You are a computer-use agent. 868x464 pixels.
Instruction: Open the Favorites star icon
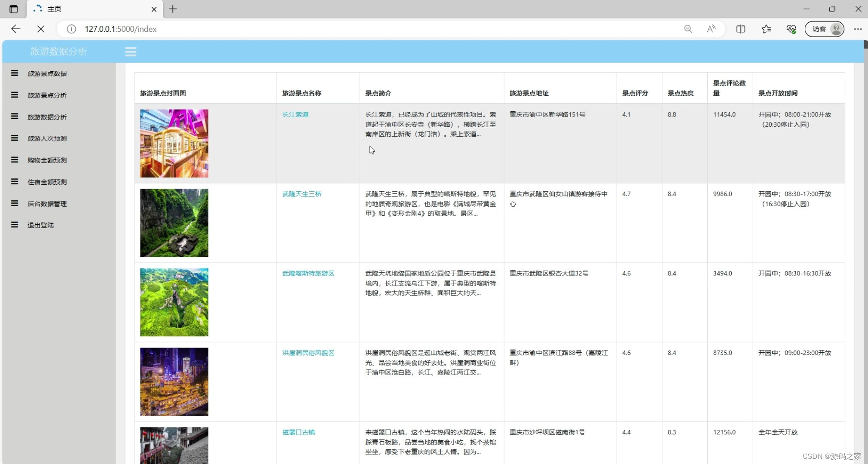point(766,29)
